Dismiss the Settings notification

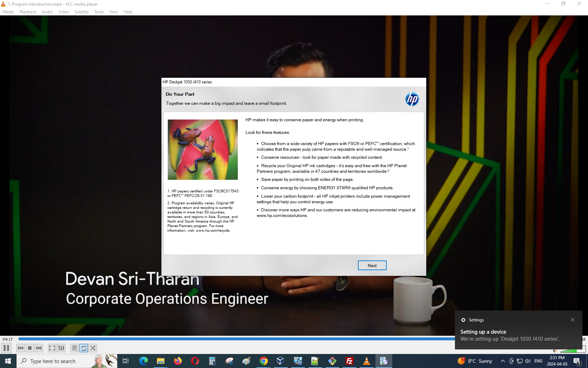tap(573, 320)
